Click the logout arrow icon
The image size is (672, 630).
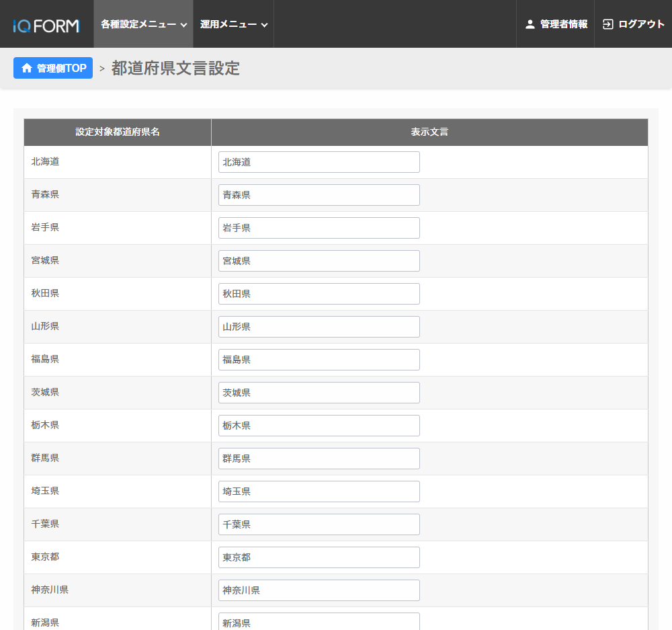click(608, 24)
